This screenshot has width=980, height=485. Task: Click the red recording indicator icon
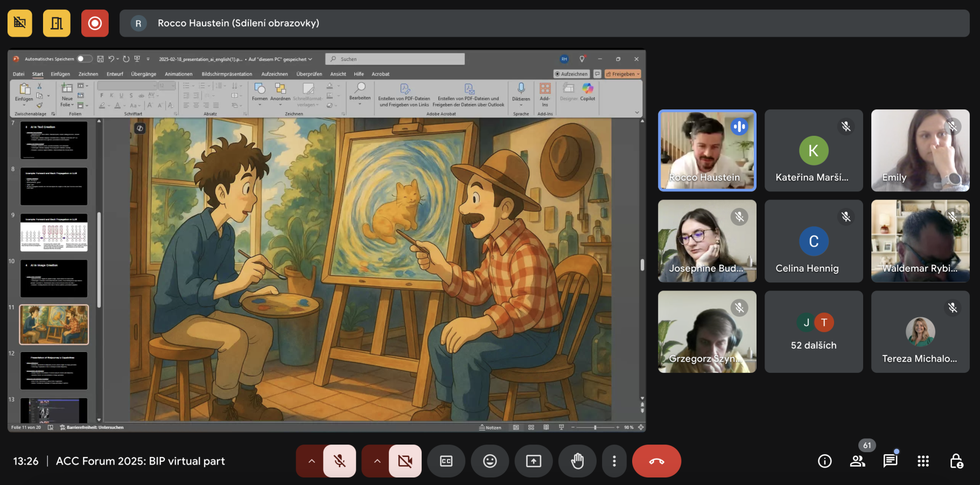(95, 23)
